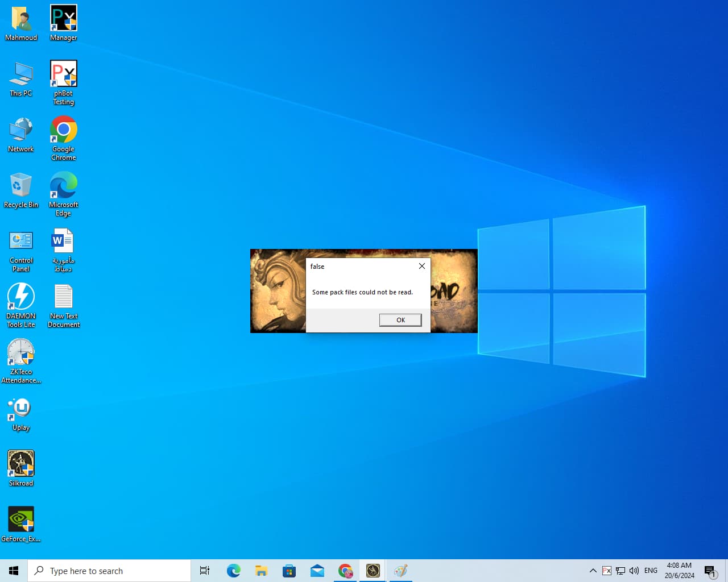Switch input language from ENG
Image resolution: width=728 pixels, height=582 pixels.
pyautogui.click(x=651, y=571)
